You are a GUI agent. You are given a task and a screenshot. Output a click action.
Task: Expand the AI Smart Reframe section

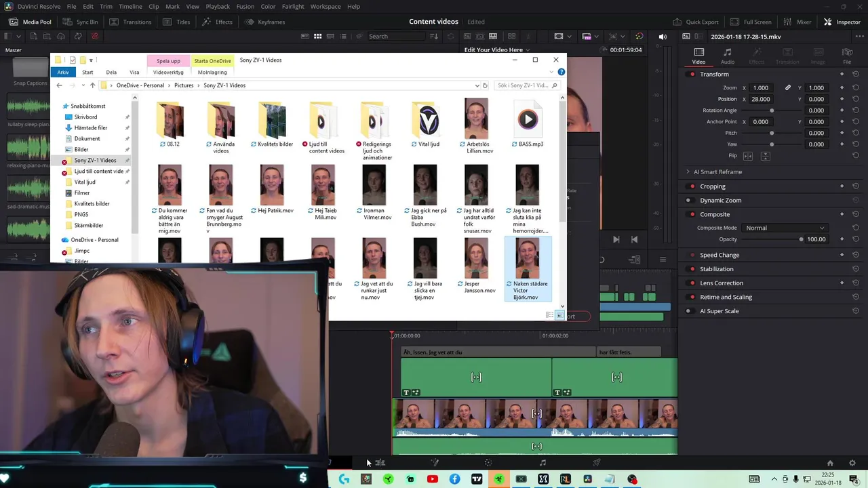tap(688, 171)
